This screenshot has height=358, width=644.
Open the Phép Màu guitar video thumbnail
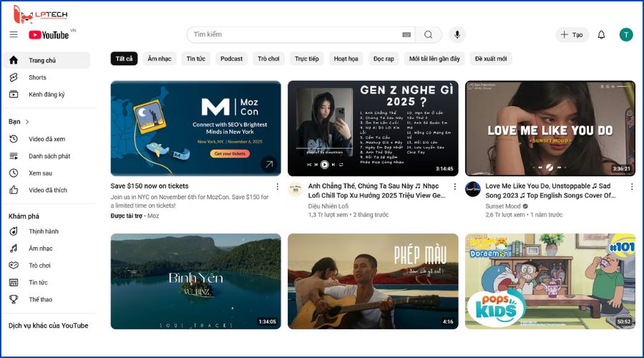(x=373, y=281)
